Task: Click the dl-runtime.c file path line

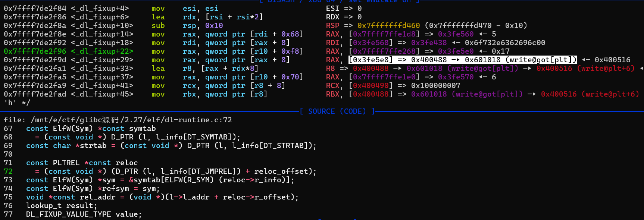Action: [118, 120]
